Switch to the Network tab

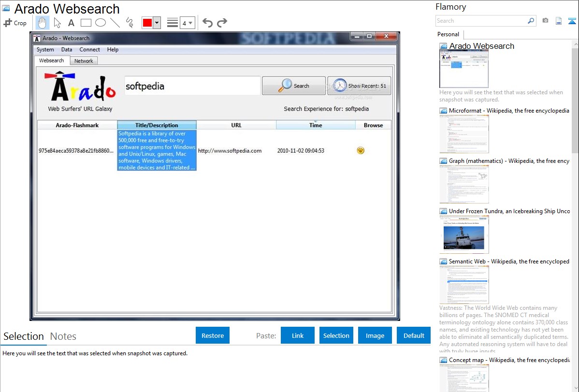point(84,61)
